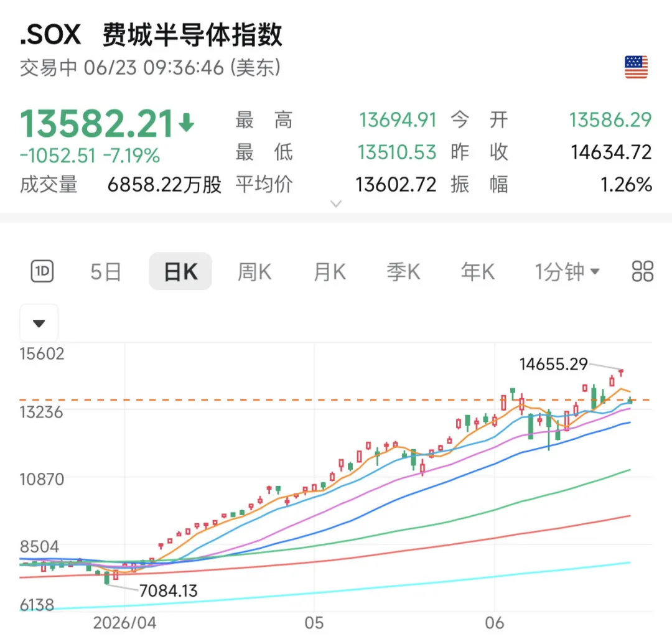Tap the trading status time 06/23 09:36:46
The width and height of the screenshot is (672, 639).
point(154,68)
